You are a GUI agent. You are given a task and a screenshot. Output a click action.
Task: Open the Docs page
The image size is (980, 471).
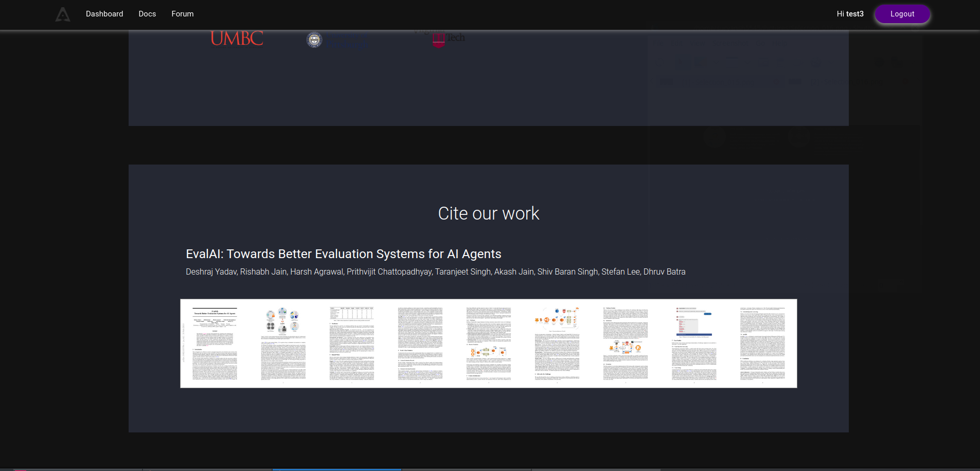[x=147, y=14]
